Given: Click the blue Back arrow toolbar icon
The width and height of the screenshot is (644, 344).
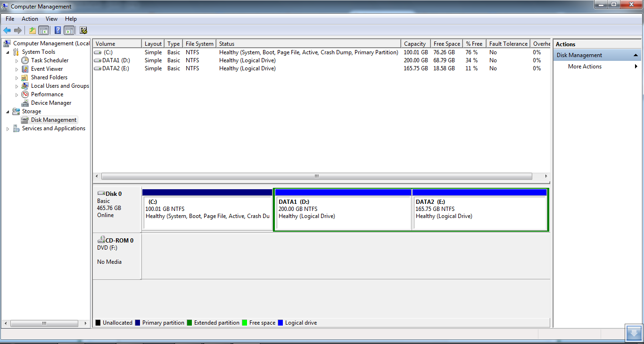Looking at the screenshot, I should pos(7,31).
